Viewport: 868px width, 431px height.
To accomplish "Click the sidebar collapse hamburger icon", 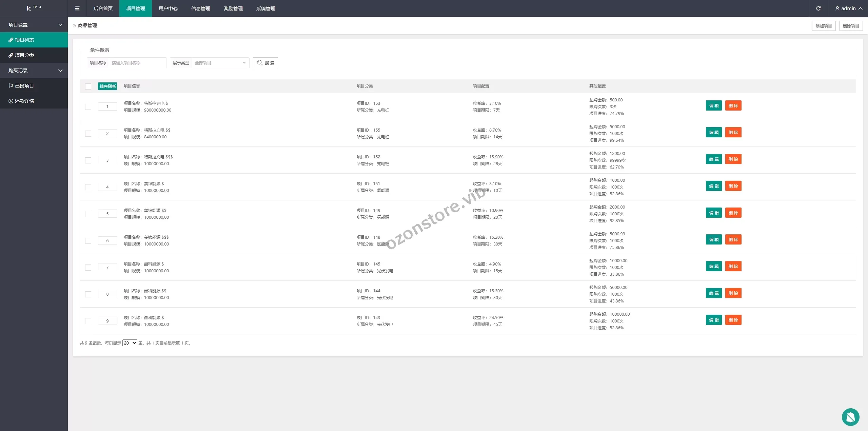I will (x=77, y=8).
